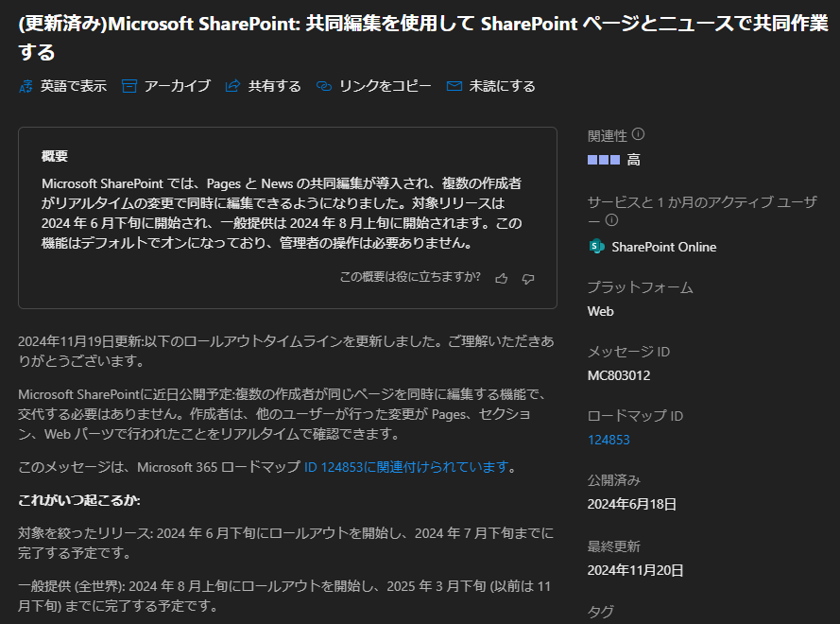Click the chain link icon
840x624 pixels.
(324, 86)
